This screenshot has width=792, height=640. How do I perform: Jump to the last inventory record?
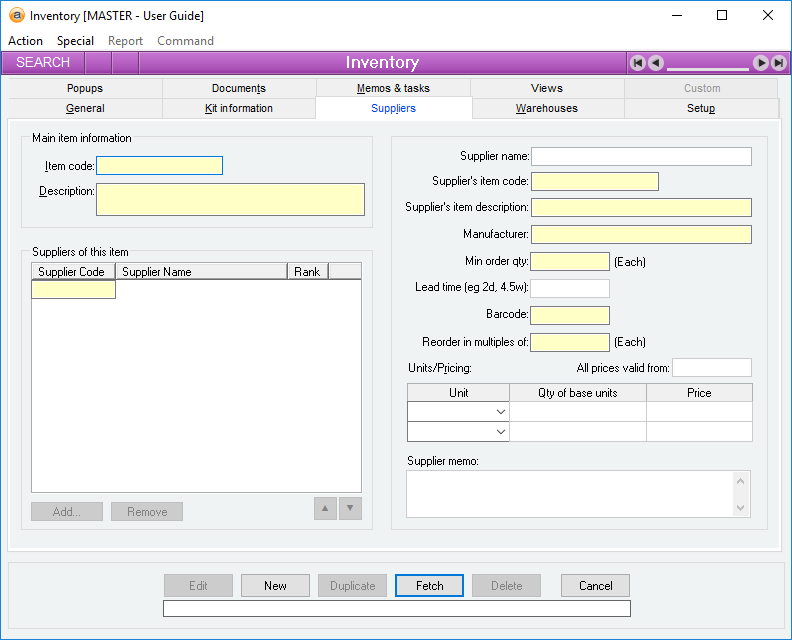[x=778, y=63]
